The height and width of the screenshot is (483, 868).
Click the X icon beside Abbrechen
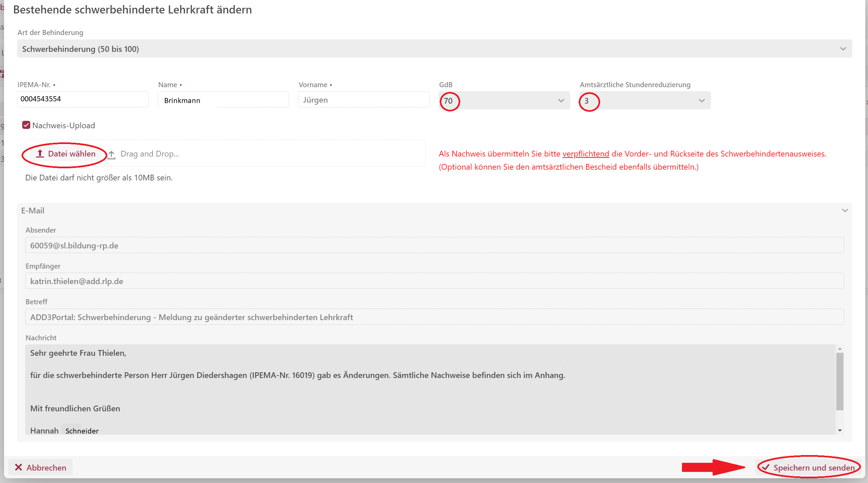pos(19,467)
